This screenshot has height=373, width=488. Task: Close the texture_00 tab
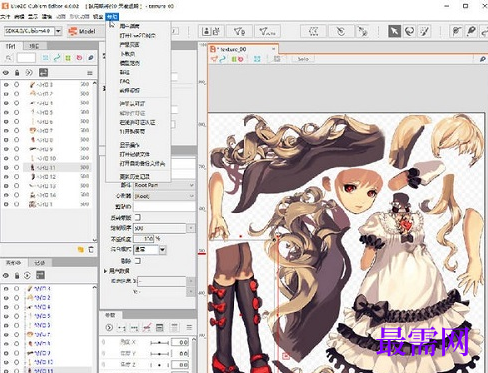coord(273,49)
